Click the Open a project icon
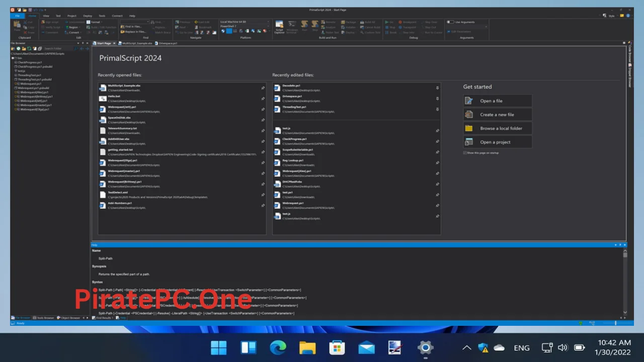This screenshot has height=362, width=644. tap(469, 142)
